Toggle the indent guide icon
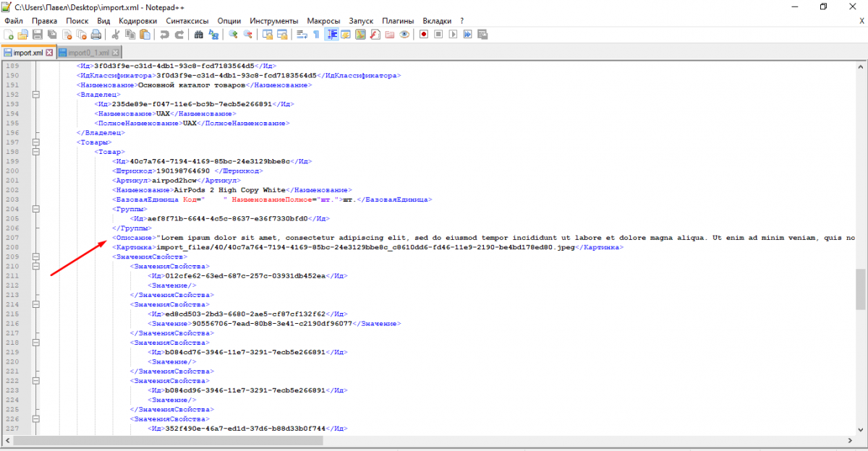The image size is (868, 451). (x=333, y=34)
